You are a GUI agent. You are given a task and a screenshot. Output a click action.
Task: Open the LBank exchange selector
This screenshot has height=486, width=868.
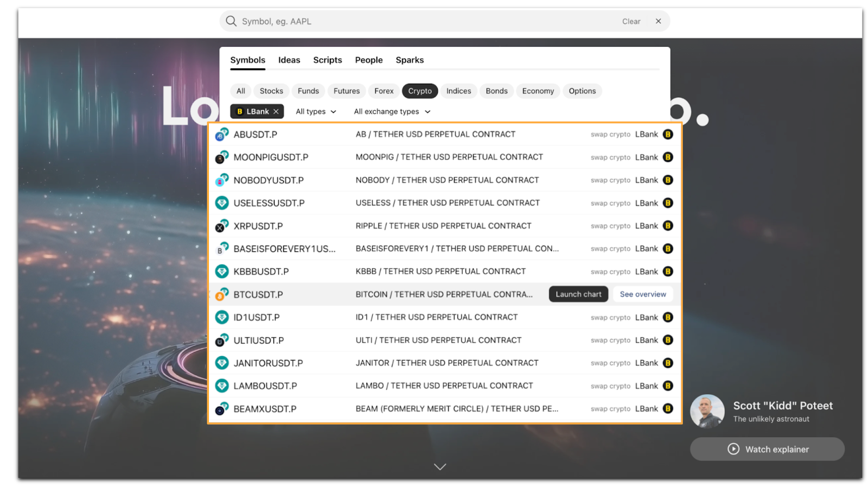click(253, 112)
